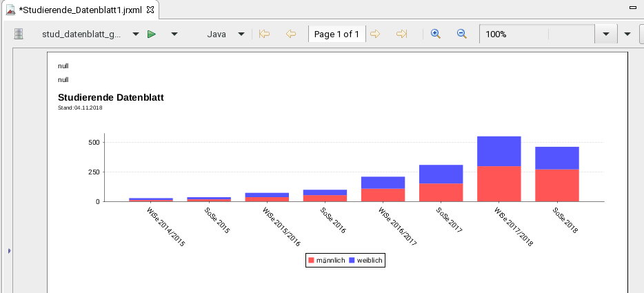Click the red männlich legend swatch
This screenshot has height=293, width=644.
point(311,261)
